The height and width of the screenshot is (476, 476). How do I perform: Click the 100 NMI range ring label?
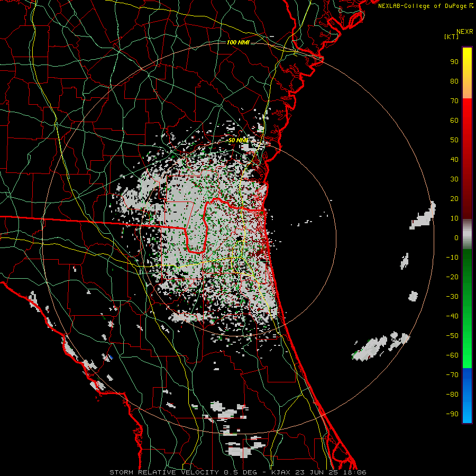pyautogui.click(x=238, y=42)
